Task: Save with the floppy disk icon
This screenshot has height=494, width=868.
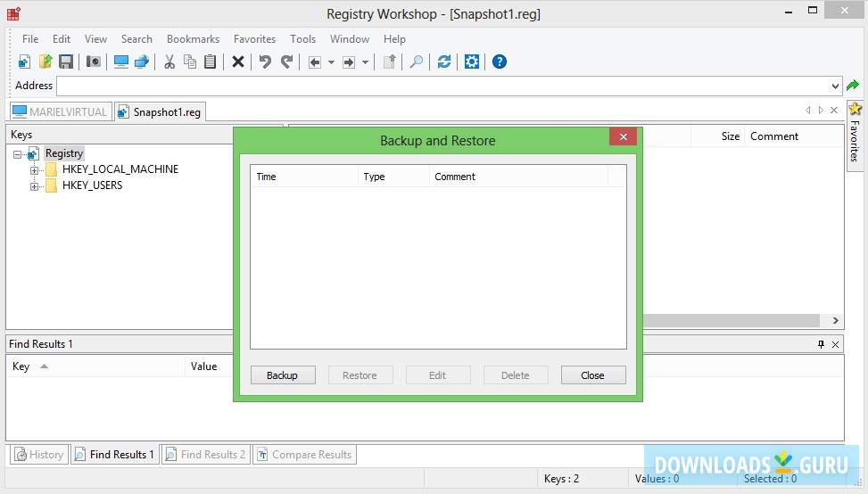Action: coord(66,62)
